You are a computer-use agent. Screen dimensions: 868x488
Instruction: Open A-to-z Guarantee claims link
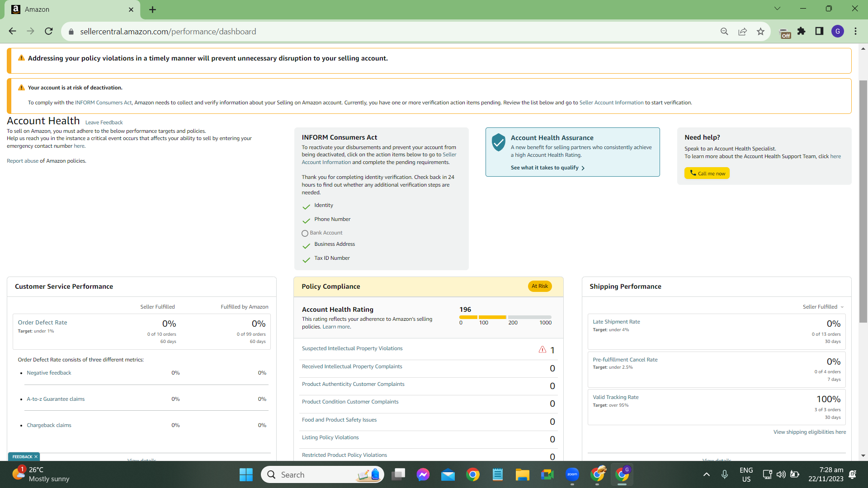[56, 399]
